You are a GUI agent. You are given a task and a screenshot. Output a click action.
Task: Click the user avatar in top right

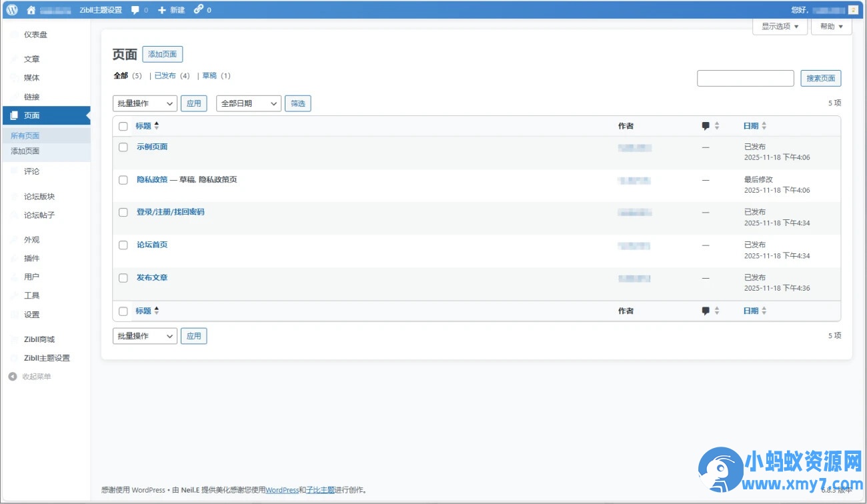click(x=852, y=10)
